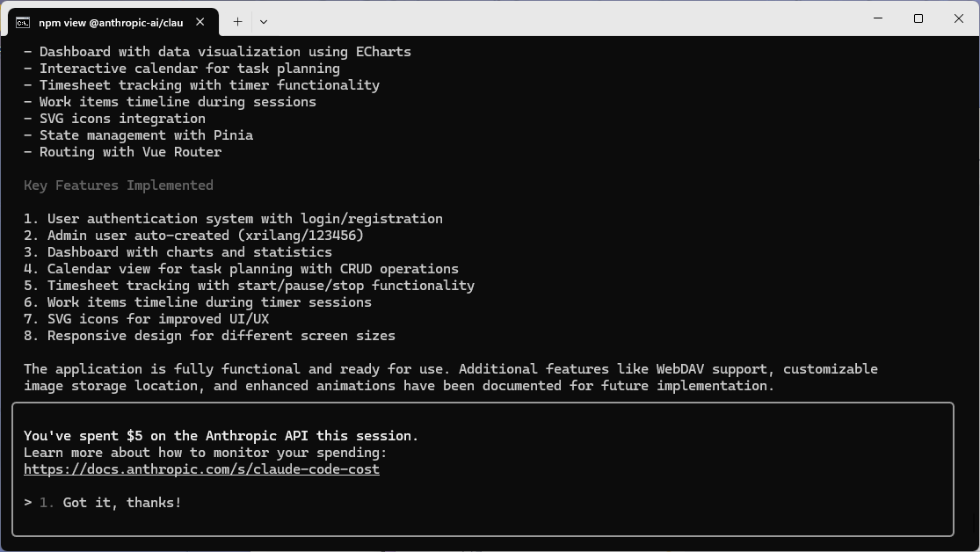This screenshot has height=552, width=980.
Task: Minimize the terminal window
Action: (878, 18)
